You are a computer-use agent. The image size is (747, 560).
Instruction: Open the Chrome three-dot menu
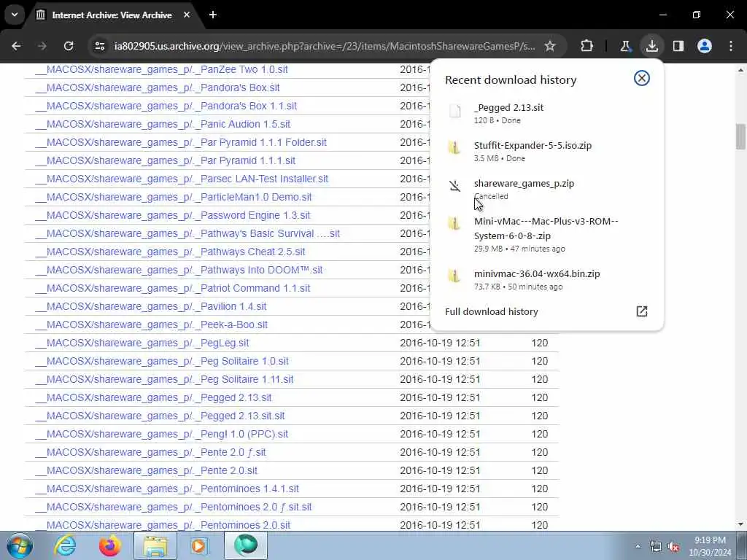pyautogui.click(x=731, y=46)
